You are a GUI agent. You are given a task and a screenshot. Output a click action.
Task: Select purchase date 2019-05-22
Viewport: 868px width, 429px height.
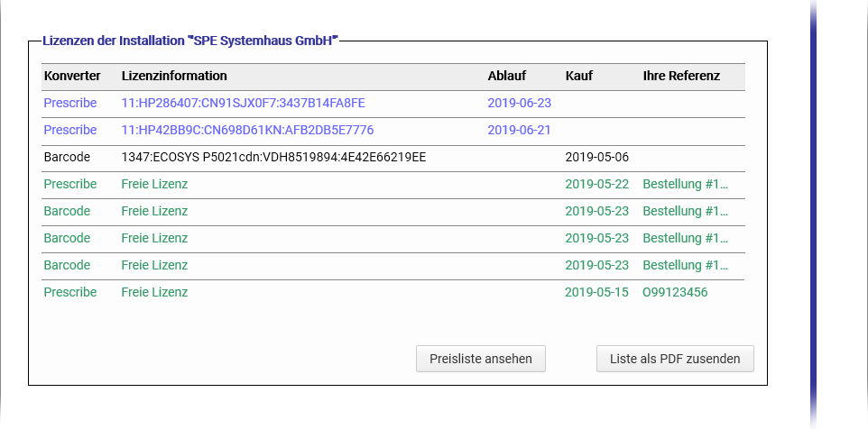tap(596, 184)
